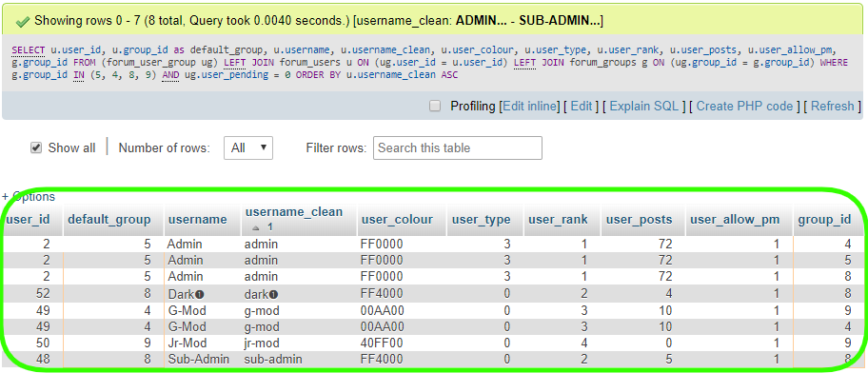Click the Create PHP code link
868x373 pixels.
[x=744, y=106]
